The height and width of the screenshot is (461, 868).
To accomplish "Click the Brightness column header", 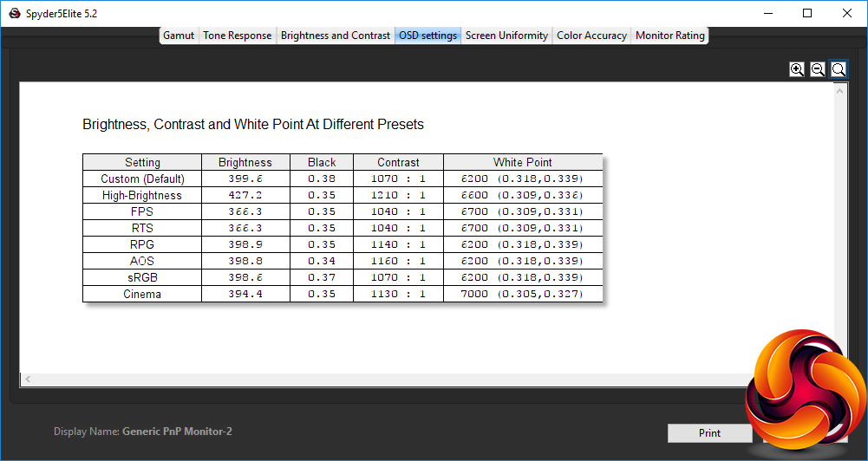I will click(x=245, y=162).
